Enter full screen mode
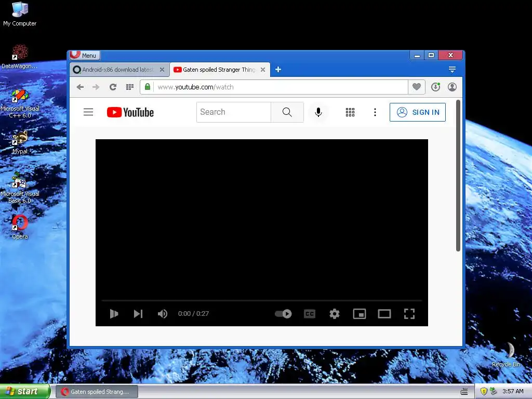Screen dimensions: 532x399 [x=409, y=314]
